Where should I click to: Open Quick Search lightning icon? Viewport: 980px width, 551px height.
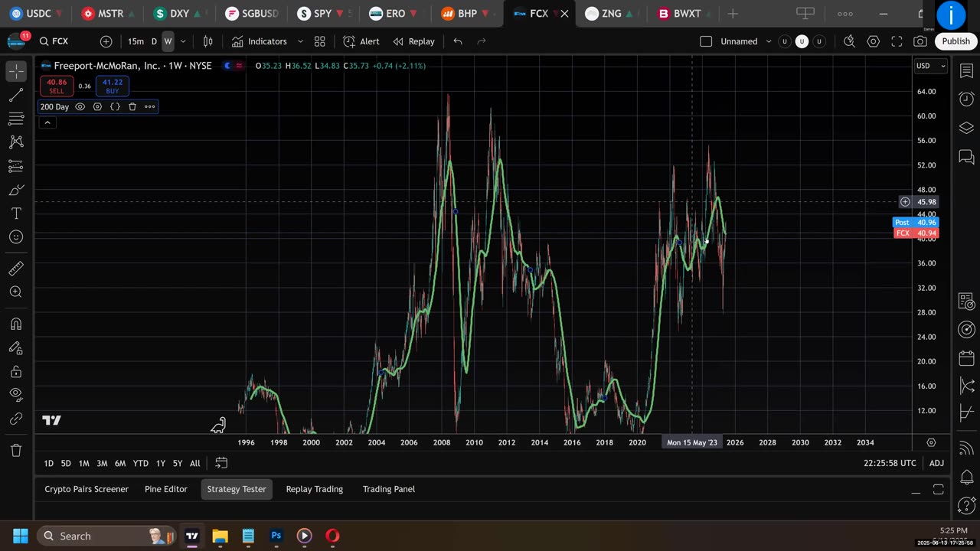tap(849, 41)
